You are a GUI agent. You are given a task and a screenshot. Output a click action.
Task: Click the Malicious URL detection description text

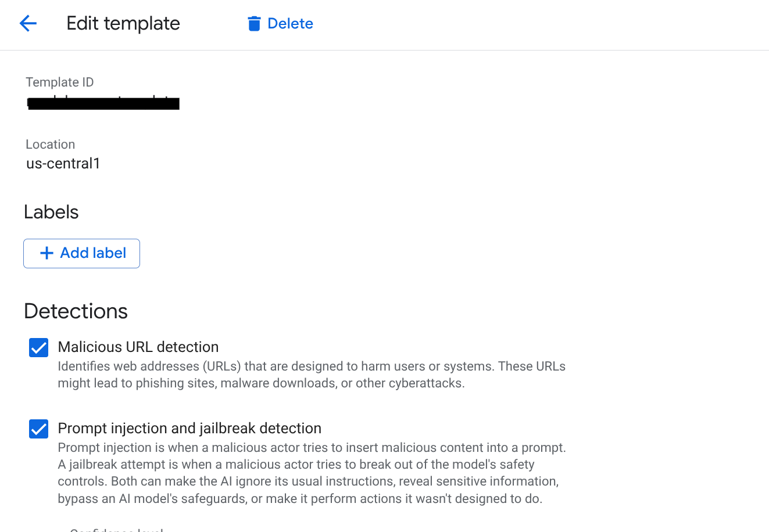(x=311, y=375)
